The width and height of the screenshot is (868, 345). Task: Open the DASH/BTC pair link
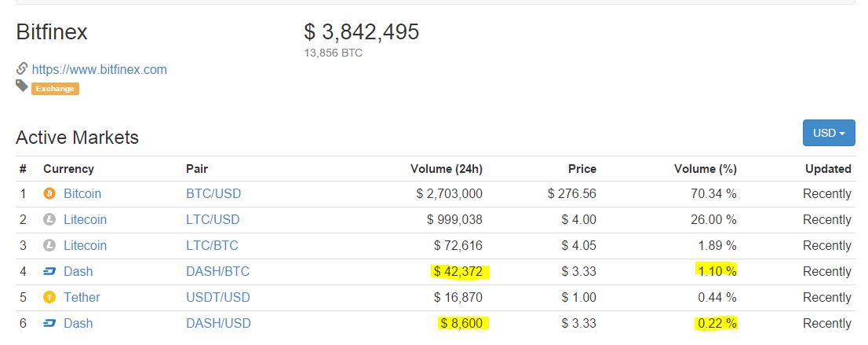(218, 272)
